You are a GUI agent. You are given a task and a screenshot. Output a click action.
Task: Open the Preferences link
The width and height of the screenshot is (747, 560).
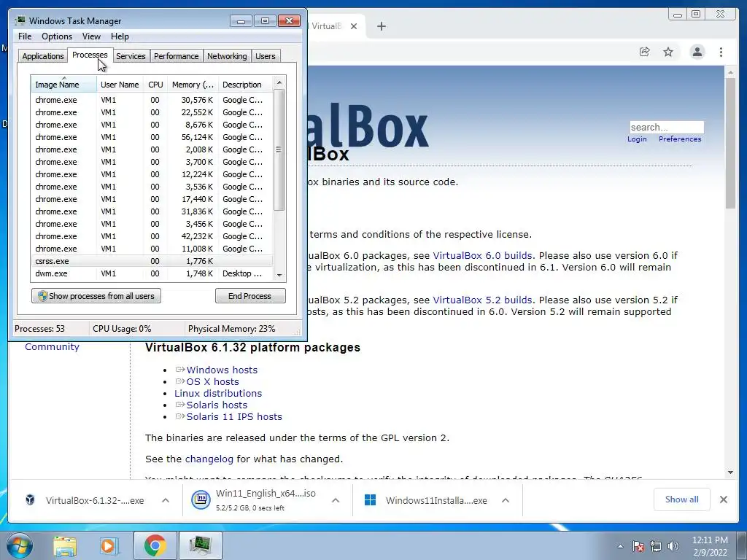(x=680, y=139)
